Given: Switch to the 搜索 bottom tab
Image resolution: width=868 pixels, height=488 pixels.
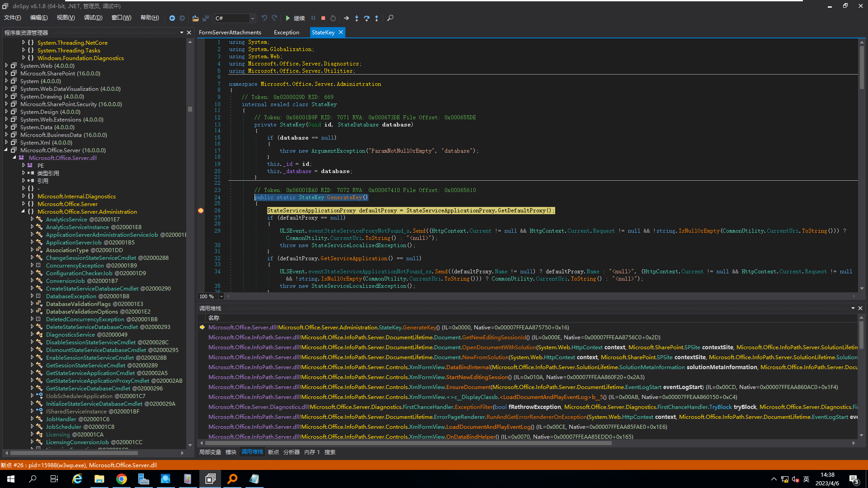Looking at the screenshot, I should pyautogui.click(x=330, y=452).
